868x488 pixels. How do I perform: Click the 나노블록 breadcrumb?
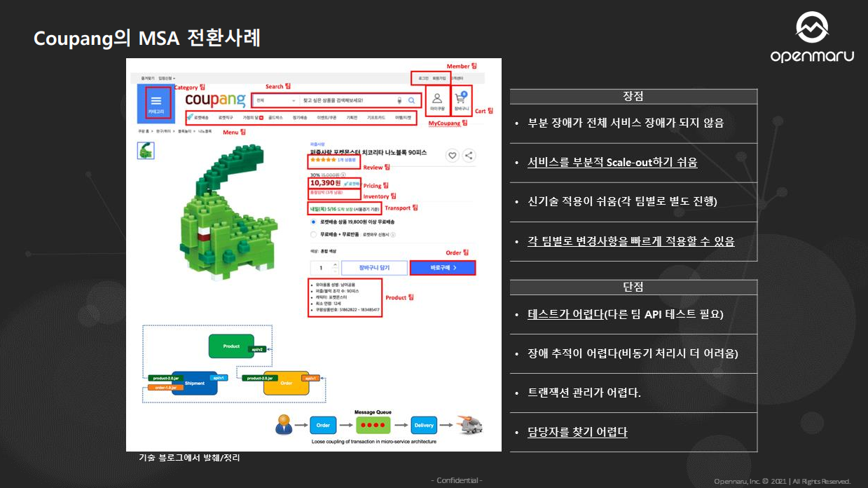pyautogui.click(x=205, y=131)
